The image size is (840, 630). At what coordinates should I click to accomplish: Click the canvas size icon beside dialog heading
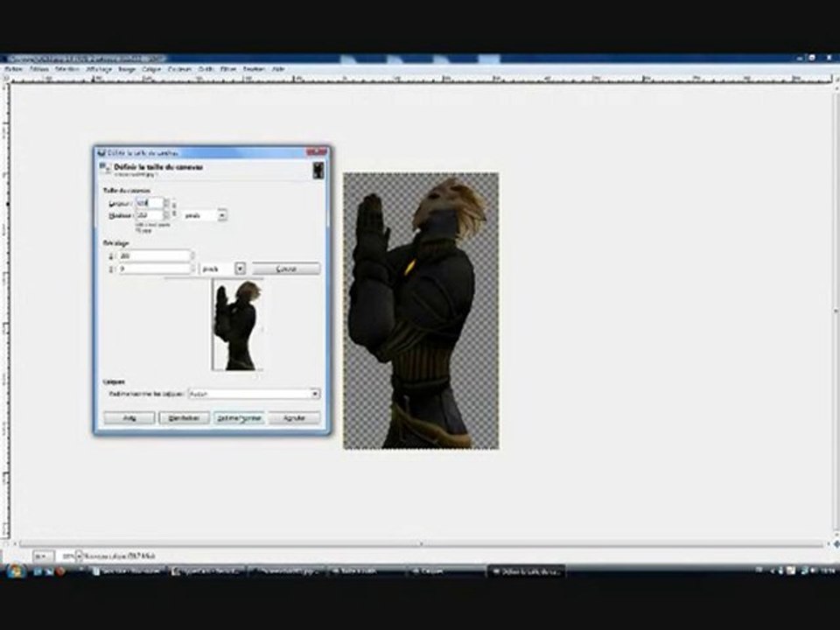(x=105, y=168)
